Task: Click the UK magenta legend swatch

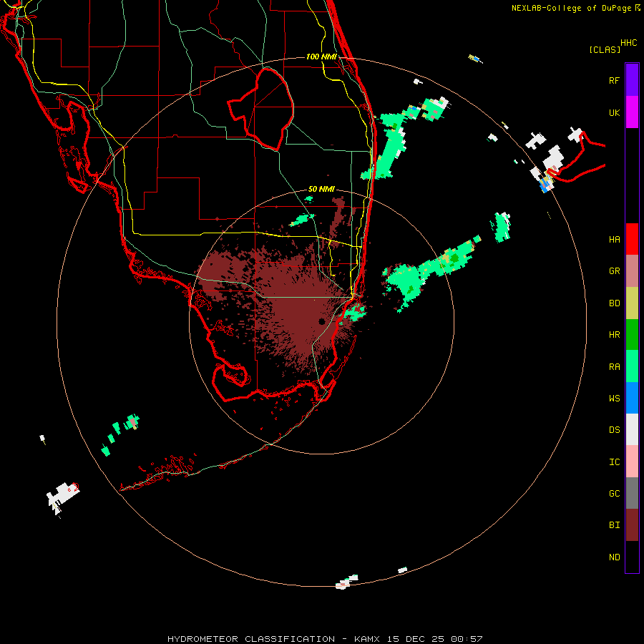Action: click(x=632, y=112)
